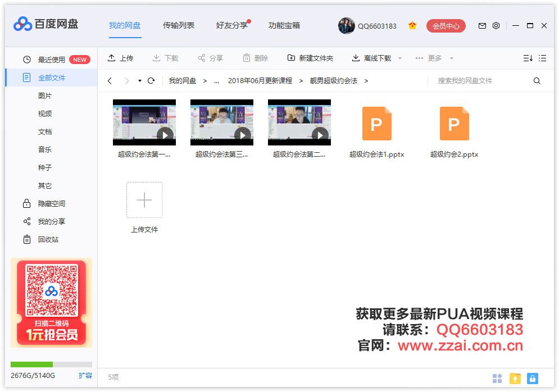
Task: Click the search magnifier icon
Action: (537, 81)
